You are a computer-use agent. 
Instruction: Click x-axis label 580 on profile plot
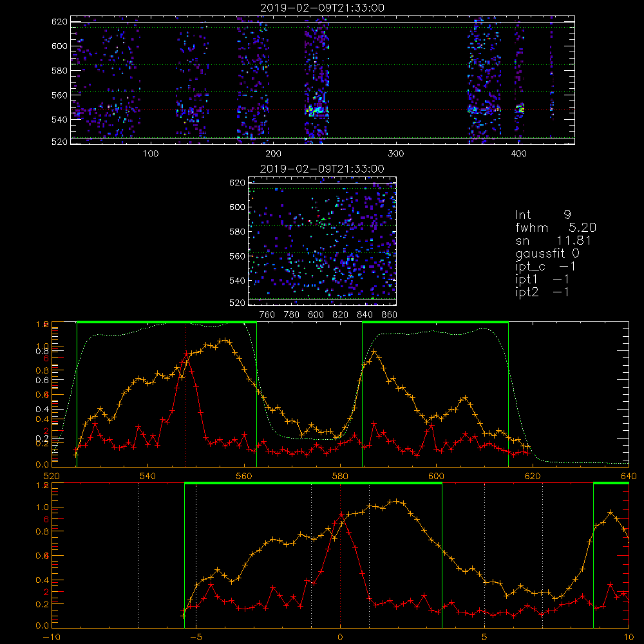click(x=340, y=477)
